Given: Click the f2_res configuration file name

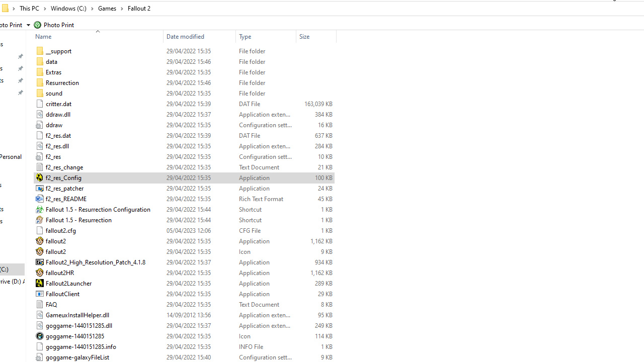Looking at the screenshot, I should [53, 156].
